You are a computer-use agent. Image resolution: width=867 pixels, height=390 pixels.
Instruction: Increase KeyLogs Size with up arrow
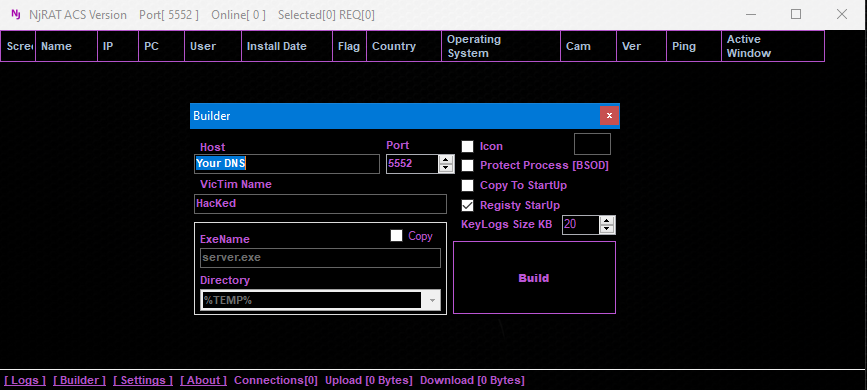click(x=607, y=221)
